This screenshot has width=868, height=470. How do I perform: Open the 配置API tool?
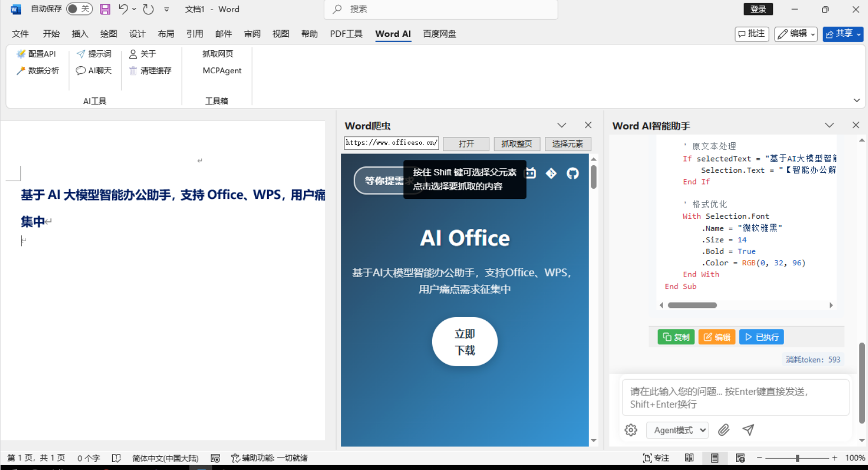coord(36,54)
